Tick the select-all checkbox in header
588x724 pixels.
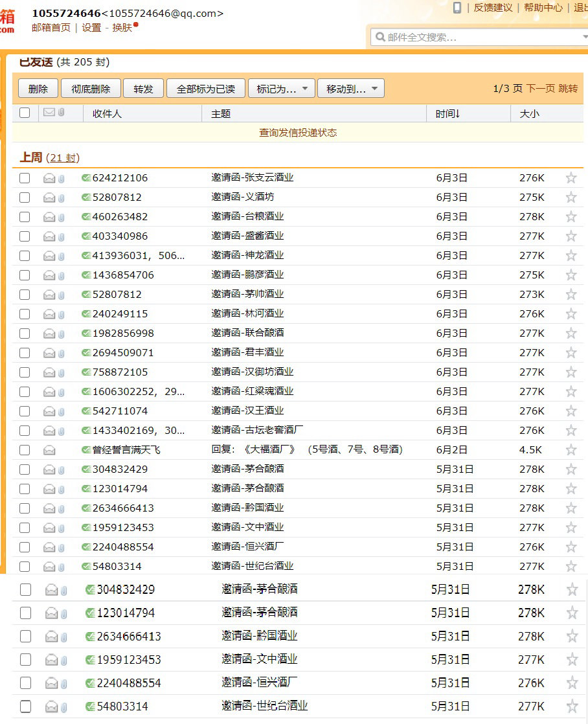pyautogui.click(x=25, y=113)
